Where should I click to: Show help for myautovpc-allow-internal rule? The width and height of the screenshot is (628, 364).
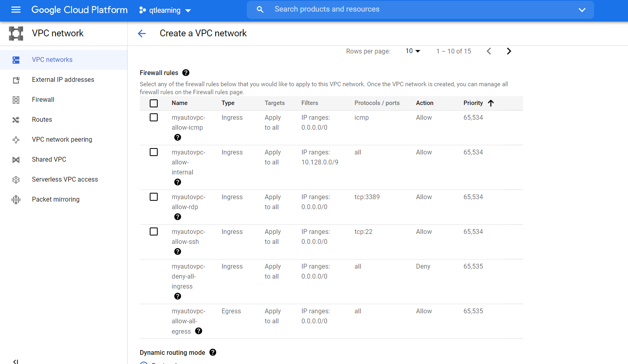[178, 182]
